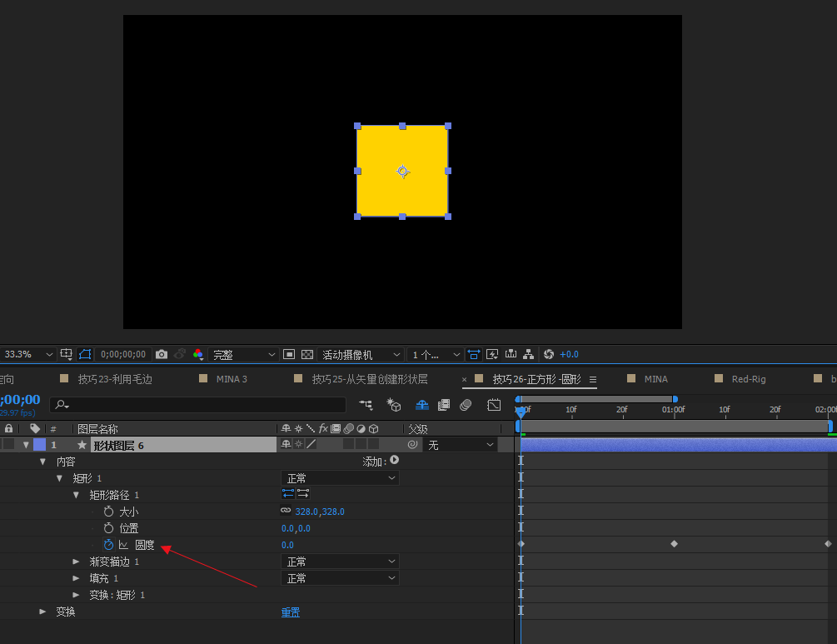837x644 pixels.
Task: Switch to the MINA composition tab
Action: point(656,379)
